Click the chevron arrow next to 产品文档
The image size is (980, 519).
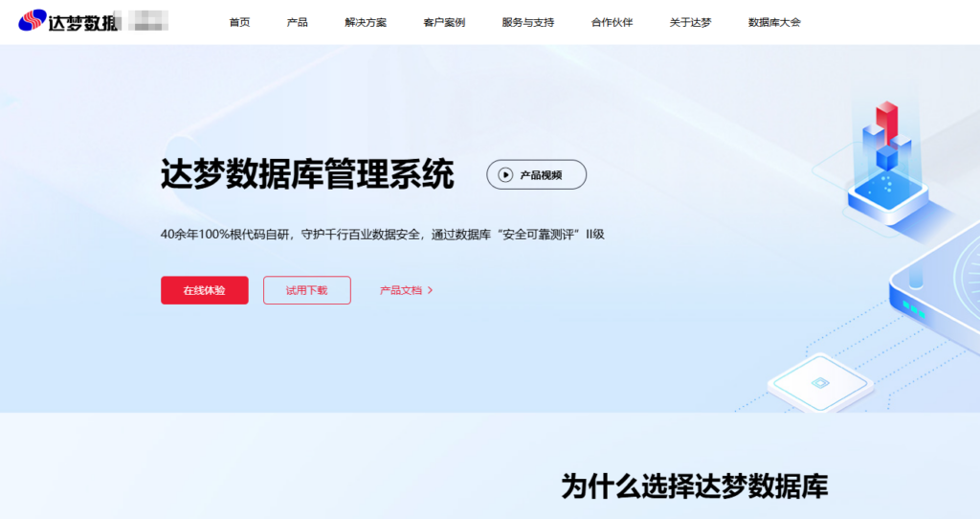[x=430, y=290]
